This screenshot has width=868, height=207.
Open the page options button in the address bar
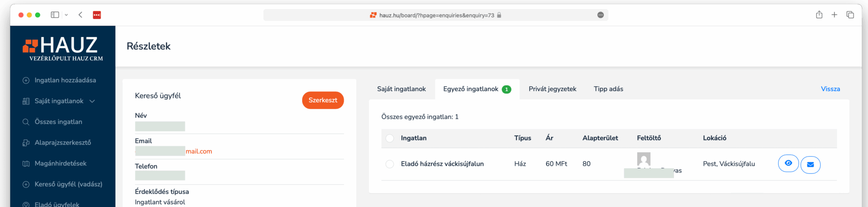(600, 15)
